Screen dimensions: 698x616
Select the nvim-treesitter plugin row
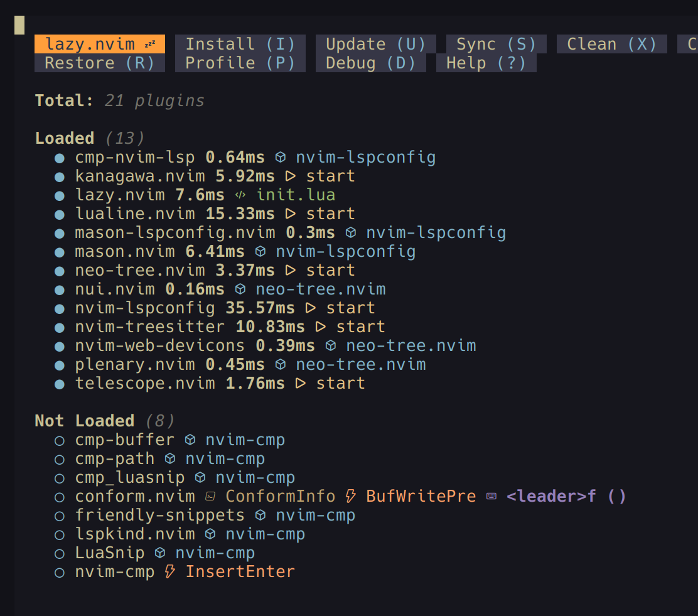(x=230, y=327)
